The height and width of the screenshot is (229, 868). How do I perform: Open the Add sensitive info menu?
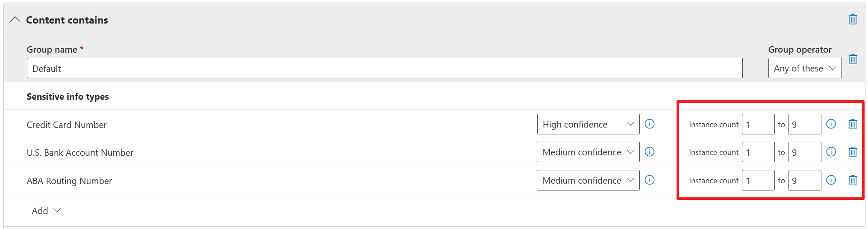click(x=46, y=211)
